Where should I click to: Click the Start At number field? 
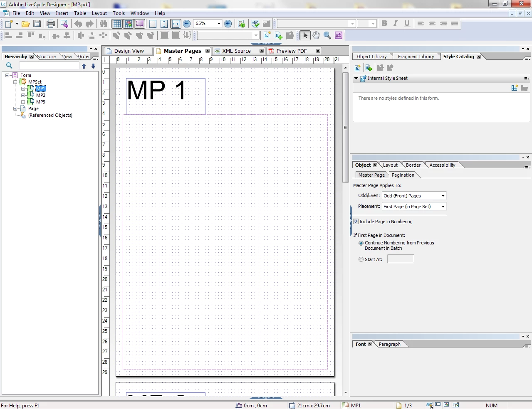401,259
